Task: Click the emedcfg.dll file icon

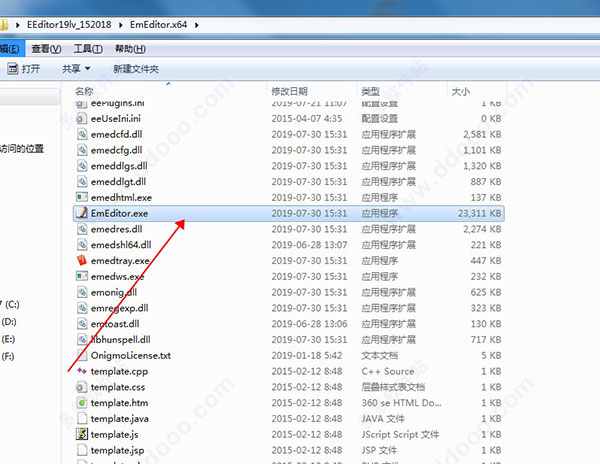Action: [x=82, y=150]
